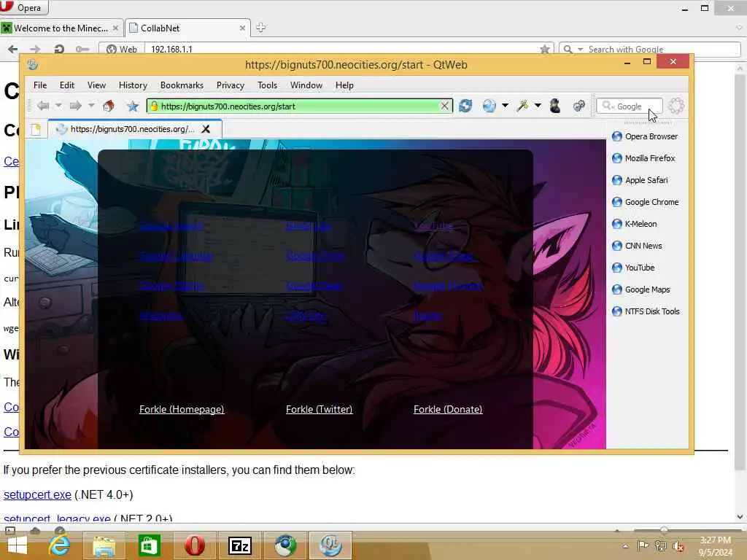Expand the dropdown next to globe icon
This screenshot has width=747, height=560.
click(505, 105)
